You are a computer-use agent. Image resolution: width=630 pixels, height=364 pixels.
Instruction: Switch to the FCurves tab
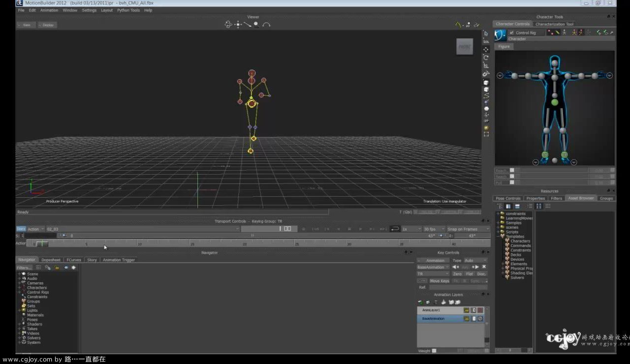(x=74, y=260)
